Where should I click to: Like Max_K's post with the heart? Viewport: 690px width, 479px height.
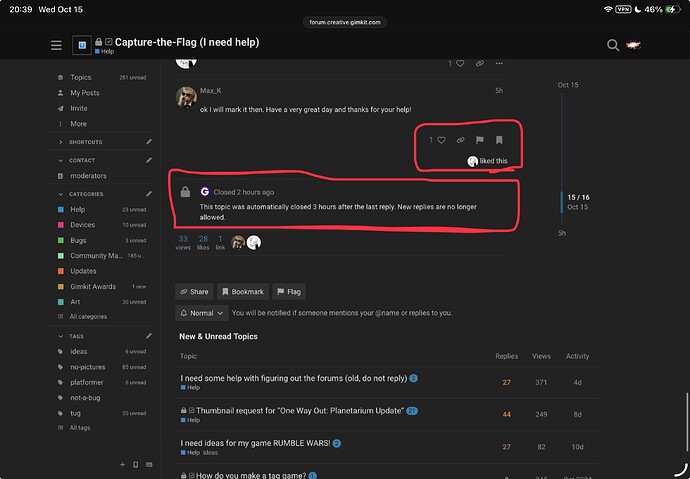pyautogui.click(x=441, y=140)
